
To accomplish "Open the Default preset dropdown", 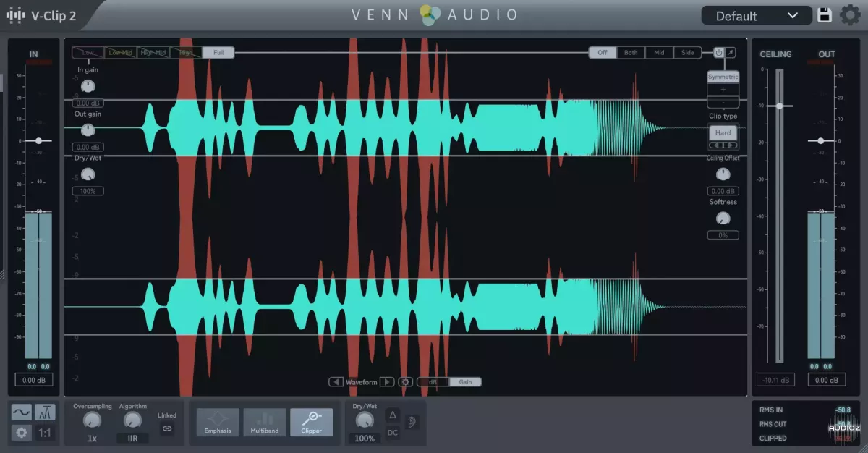I will tap(756, 16).
